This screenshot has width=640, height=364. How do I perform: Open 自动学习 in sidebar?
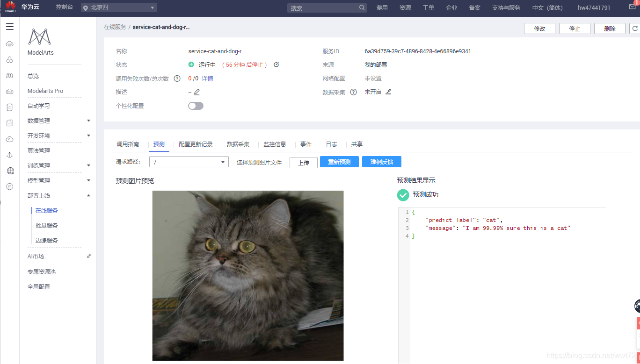(x=39, y=106)
